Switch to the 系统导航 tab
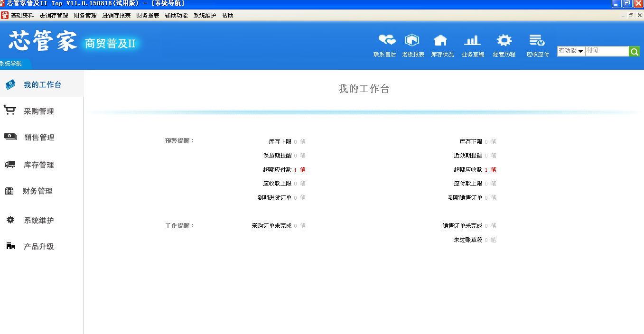The image size is (644, 334). pos(11,64)
